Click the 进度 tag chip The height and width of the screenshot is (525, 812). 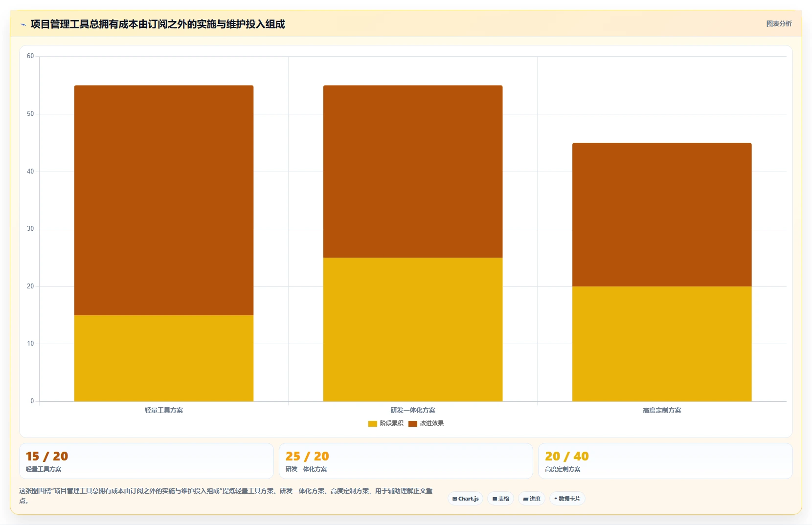click(x=532, y=499)
